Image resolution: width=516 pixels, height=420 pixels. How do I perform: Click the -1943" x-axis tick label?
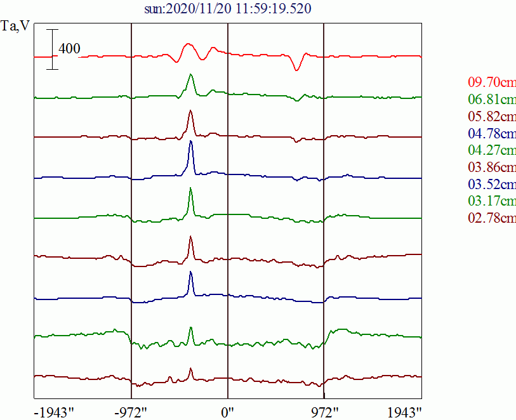pos(55,412)
